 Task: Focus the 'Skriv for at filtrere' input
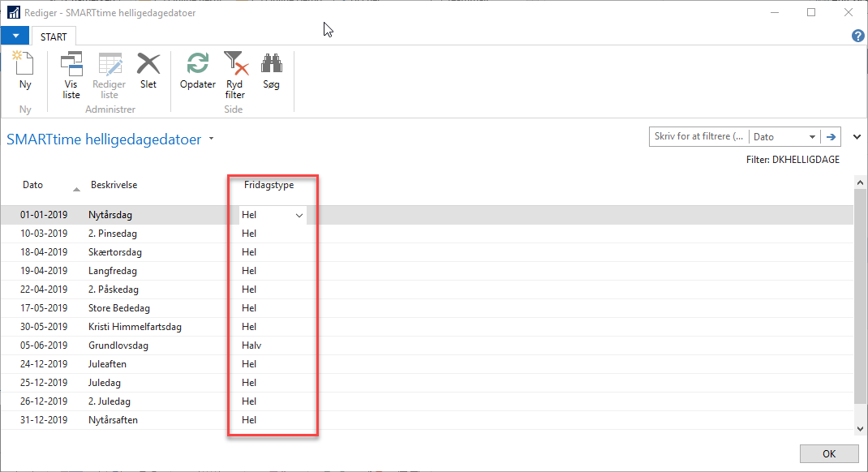pos(698,136)
